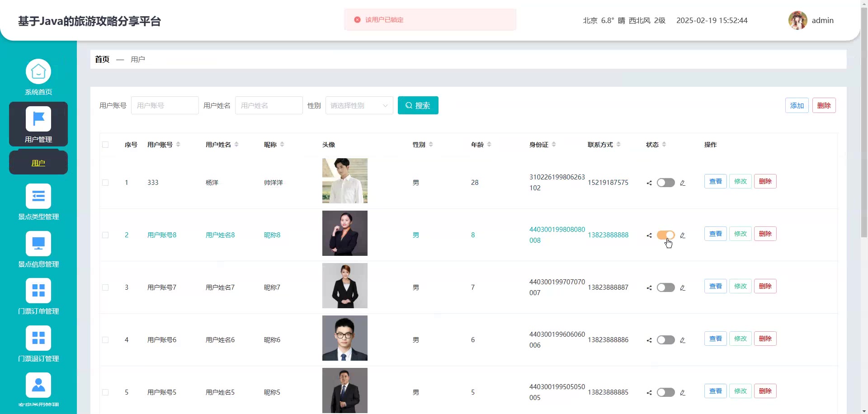Turn off orange switch for 用户账号8
The image size is (868, 414).
point(666,235)
